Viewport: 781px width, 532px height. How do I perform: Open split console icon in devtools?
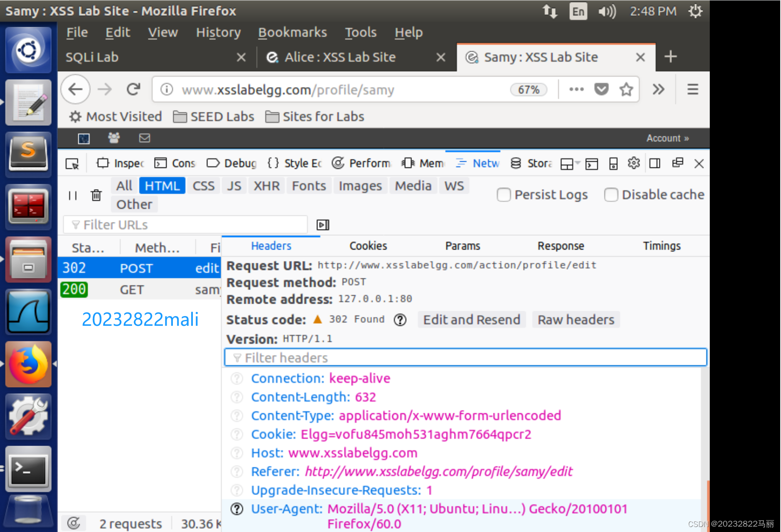(591, 164)
